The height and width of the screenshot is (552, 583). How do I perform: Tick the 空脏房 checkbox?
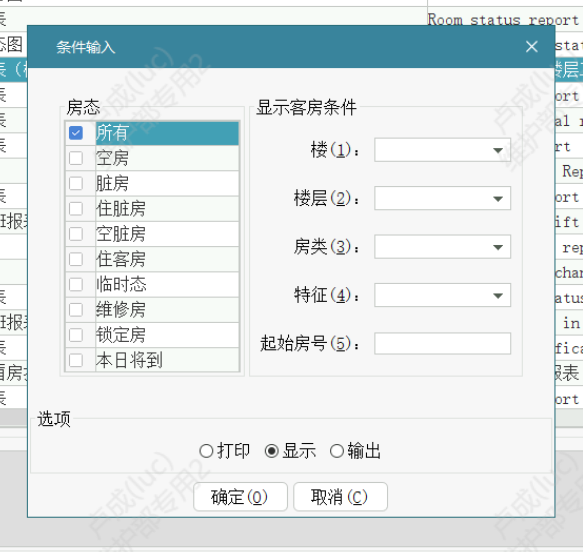pos(76,234)
